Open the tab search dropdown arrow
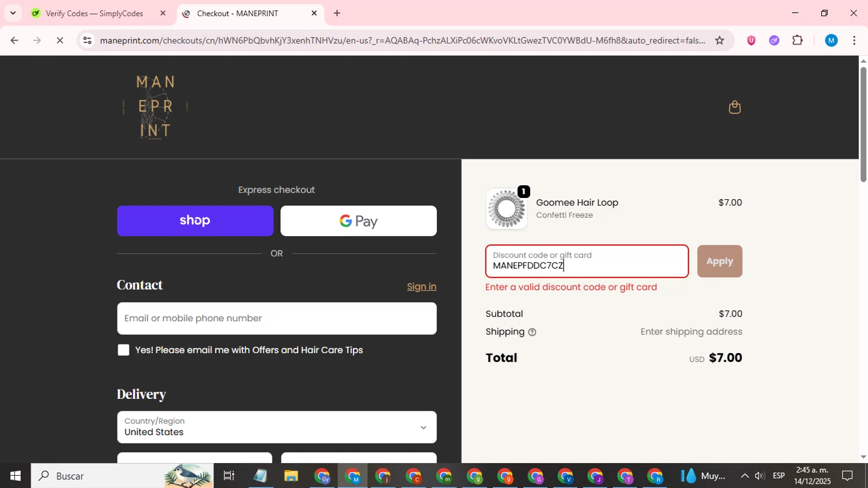 pos(13,13)
